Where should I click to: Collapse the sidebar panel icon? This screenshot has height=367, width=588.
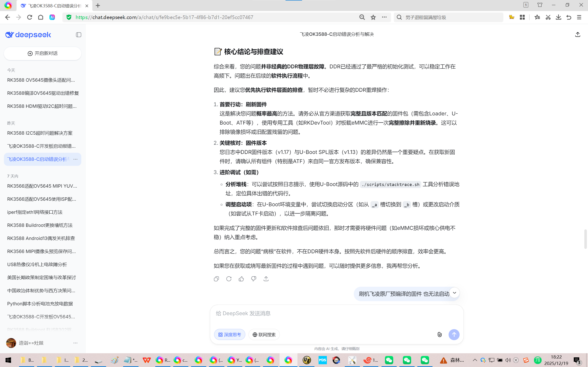[79, 35]
